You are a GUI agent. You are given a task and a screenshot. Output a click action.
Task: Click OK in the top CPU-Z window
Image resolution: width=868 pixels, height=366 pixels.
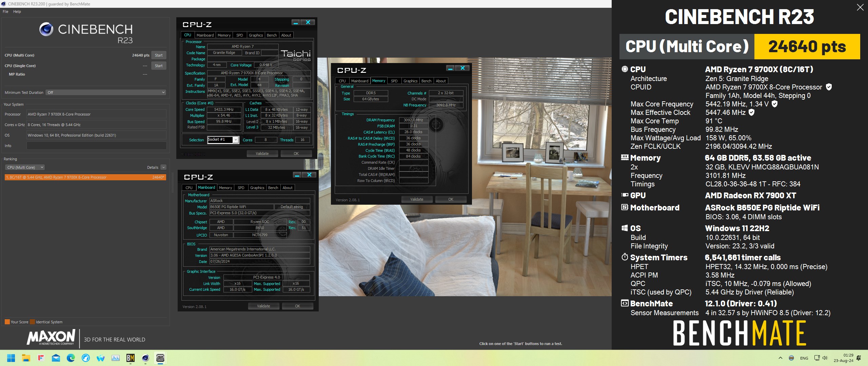coord(296,154)
